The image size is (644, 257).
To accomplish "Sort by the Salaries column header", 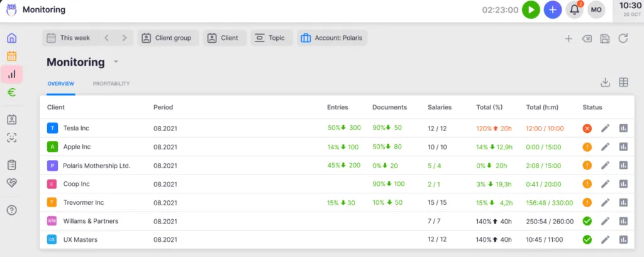I will (440, 107).
